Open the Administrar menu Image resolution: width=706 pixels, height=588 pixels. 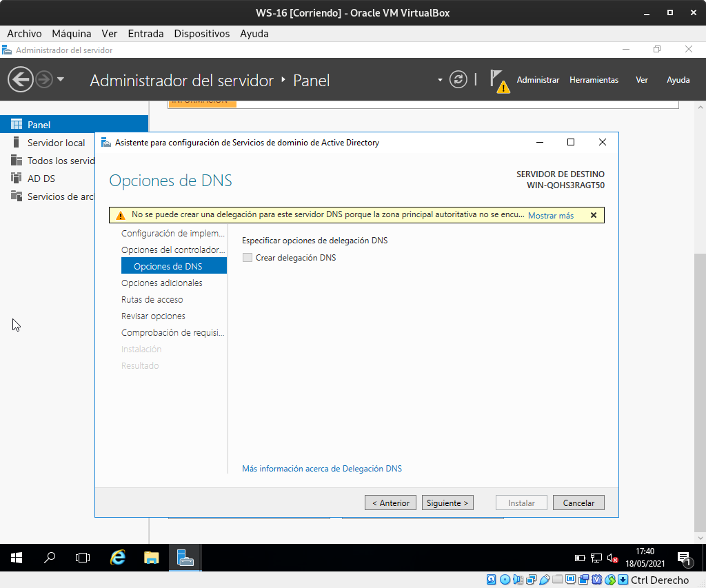[x=538, y=80]
